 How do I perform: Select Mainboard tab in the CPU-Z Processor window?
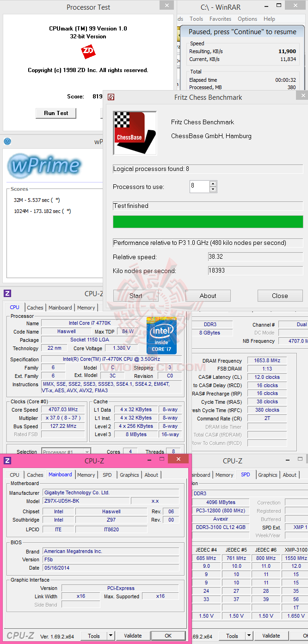coord(60,308)
